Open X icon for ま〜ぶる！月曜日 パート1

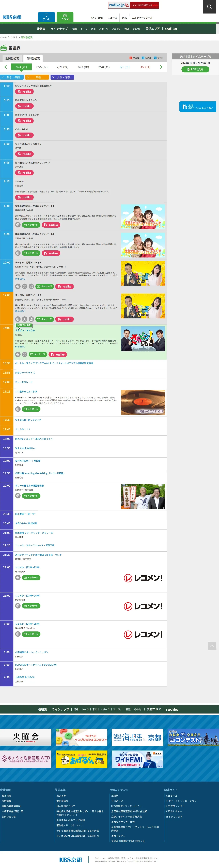(x=25, y=286)
